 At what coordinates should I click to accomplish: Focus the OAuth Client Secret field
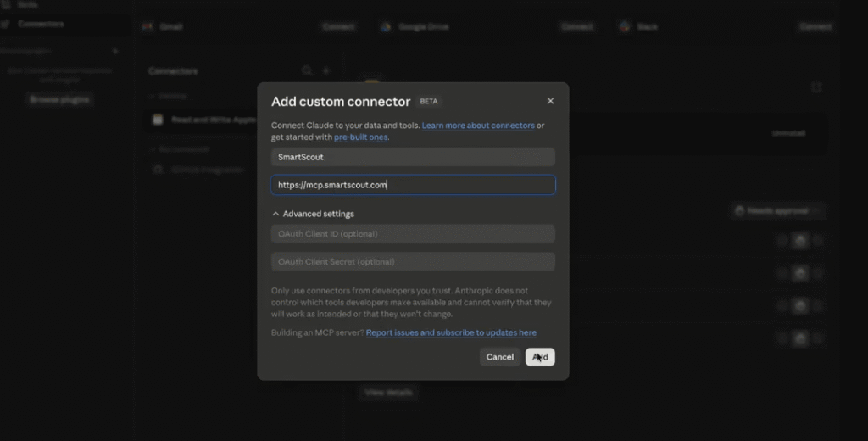coord(413,261)
